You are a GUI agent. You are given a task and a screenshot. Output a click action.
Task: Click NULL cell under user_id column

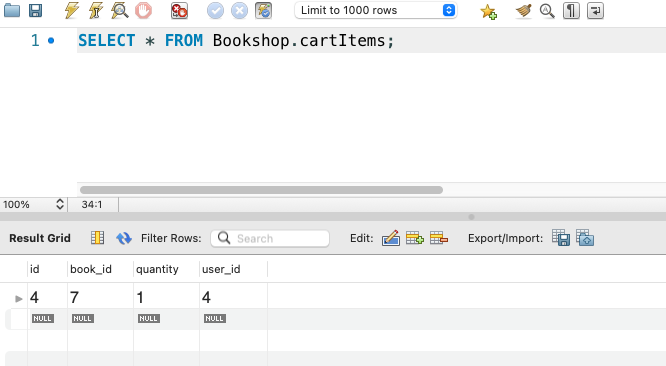(214, 318)
